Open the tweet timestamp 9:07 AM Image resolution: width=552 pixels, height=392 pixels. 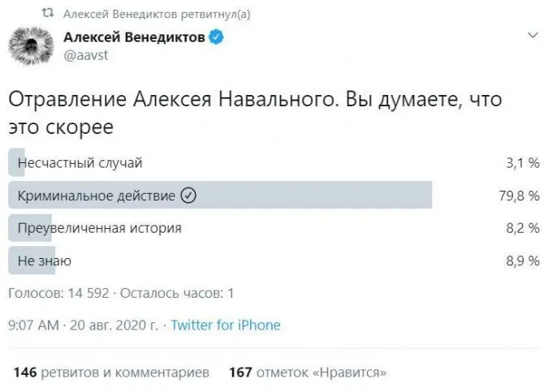pyautogui.click(x=33, y=325)
